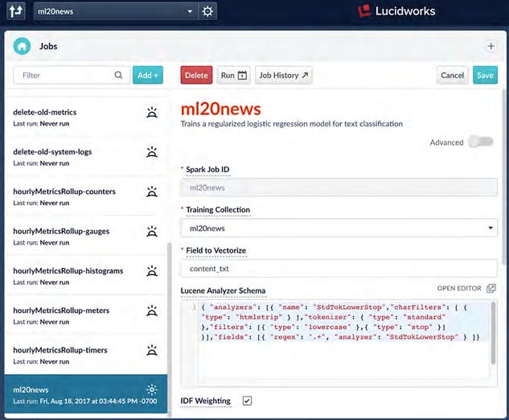Viewport: 509px width, 420px height.
Task: Toggle the Advanced switch
Action: click(x=480, y=142)
